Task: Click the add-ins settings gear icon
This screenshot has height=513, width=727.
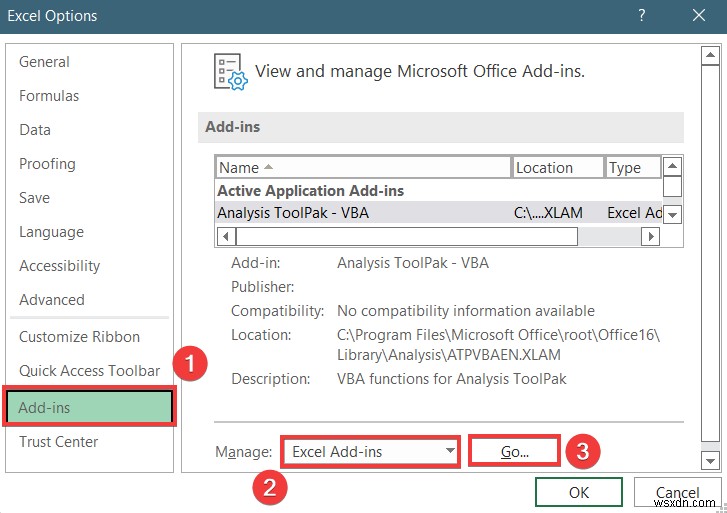Action: 230,72
